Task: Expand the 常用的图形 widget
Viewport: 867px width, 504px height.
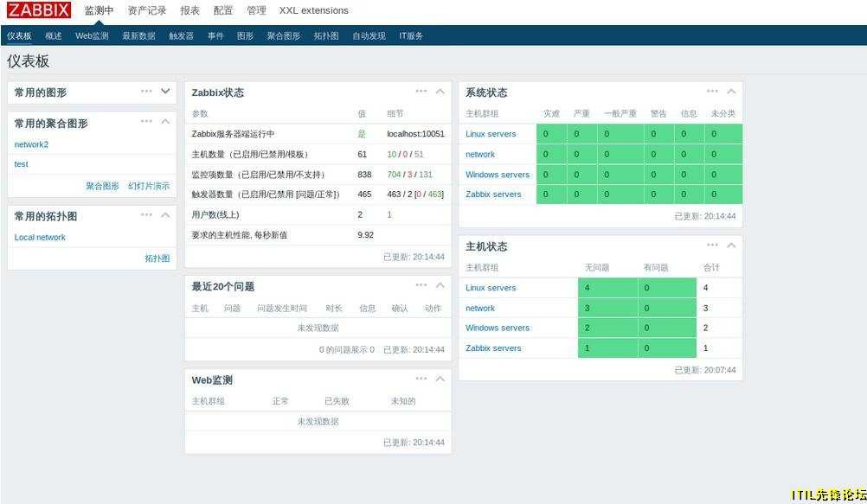Action: pos(165,91)
